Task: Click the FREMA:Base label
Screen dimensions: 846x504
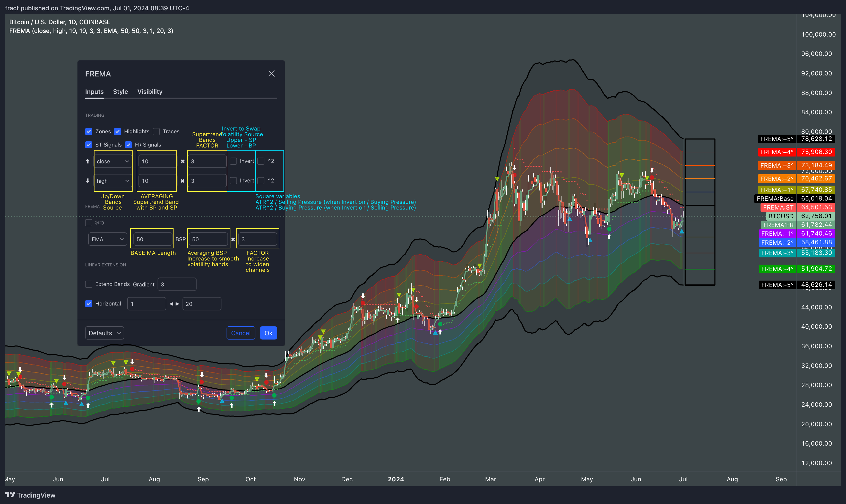Action: click(775, 199)
